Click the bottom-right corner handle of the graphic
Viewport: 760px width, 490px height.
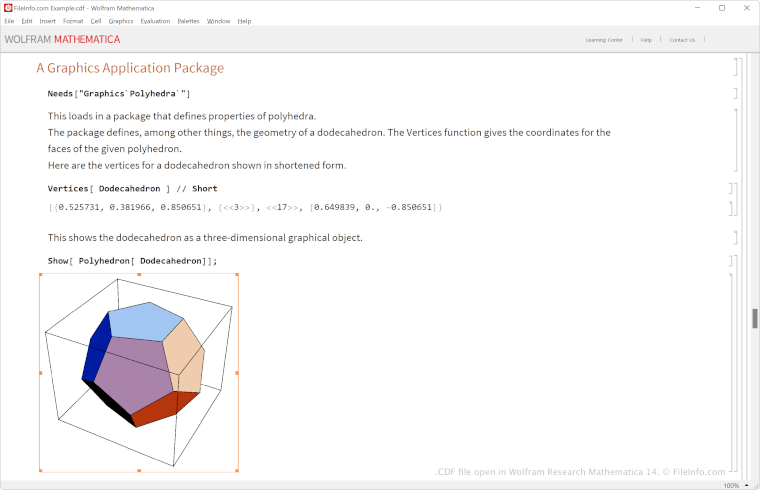237,470
